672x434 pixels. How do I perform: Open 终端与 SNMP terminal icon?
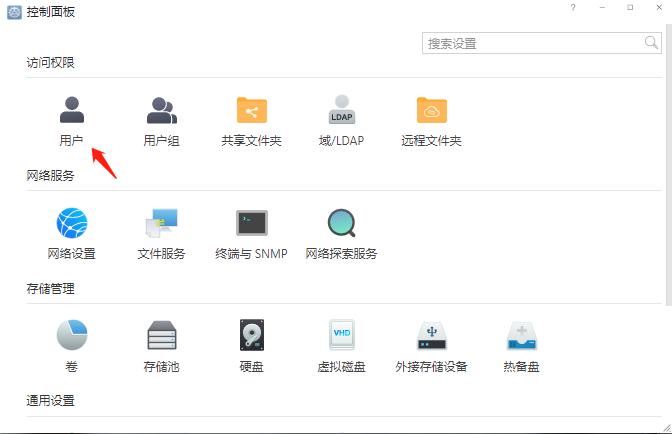point(251,223)
